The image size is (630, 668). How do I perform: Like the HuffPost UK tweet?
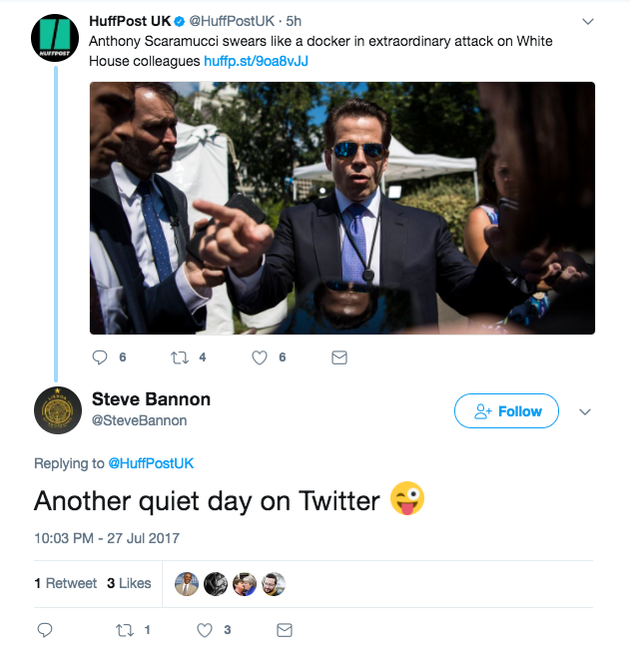pyautogui.click(x=259, y=357)
